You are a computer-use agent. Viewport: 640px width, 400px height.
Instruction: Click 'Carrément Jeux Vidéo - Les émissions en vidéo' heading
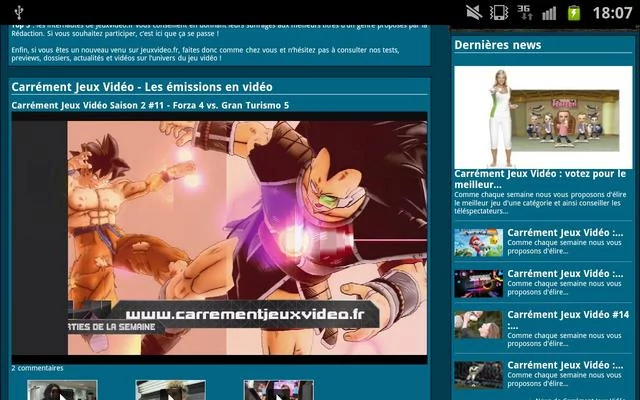(142, 87)
